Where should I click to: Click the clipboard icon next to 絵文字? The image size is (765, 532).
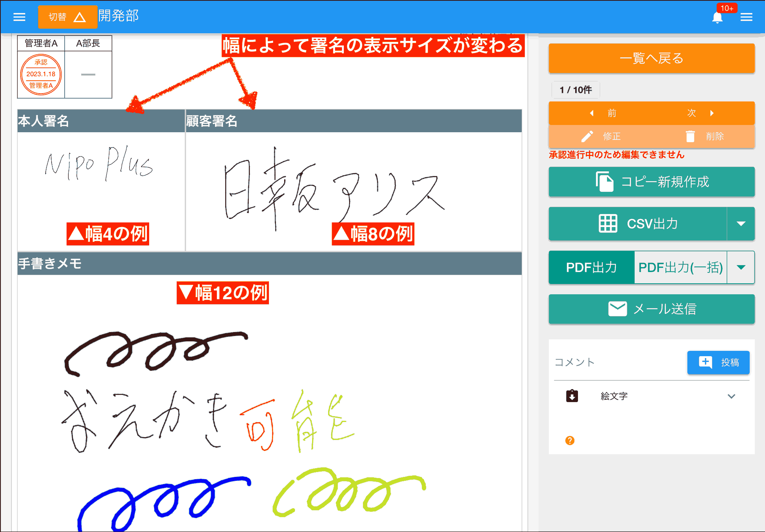[572, 396]
